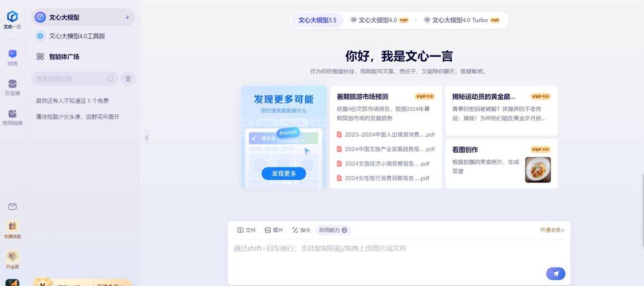Open the 揭秘运动员的黄金巅 card

(501, 110)
